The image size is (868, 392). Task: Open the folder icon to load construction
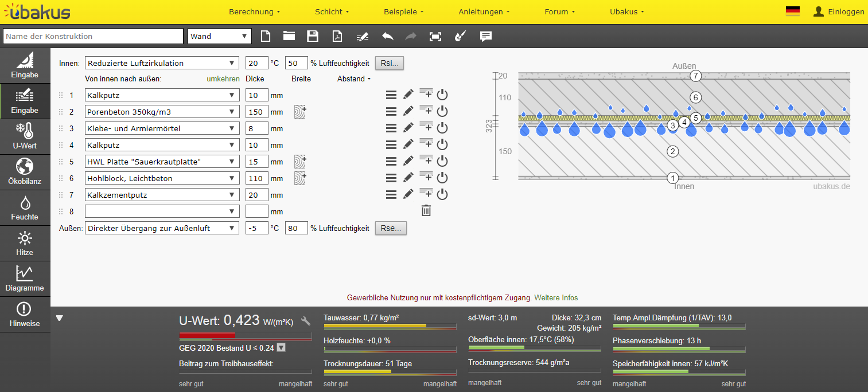click(x=289, y=36)
